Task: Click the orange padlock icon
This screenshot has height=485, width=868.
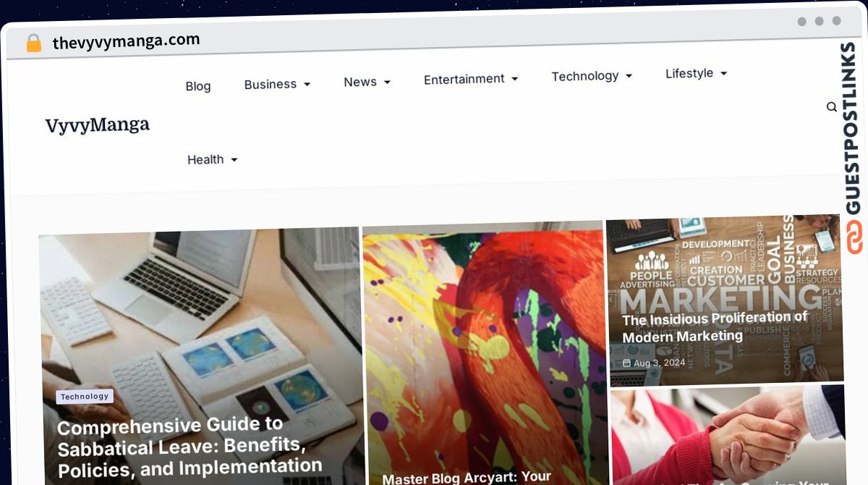Action: [x=33, y=43]
